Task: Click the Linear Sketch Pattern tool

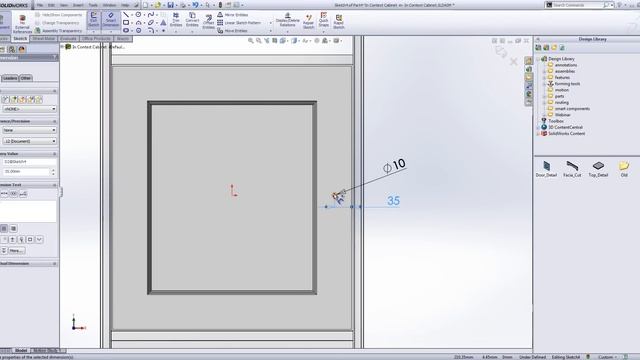Action: coord(239,23)
